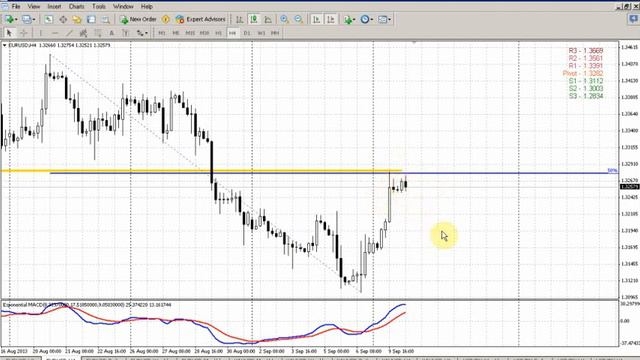Screen dimensions: 640x360
Task: Select the vertical line tool
Action: (40, 33)
